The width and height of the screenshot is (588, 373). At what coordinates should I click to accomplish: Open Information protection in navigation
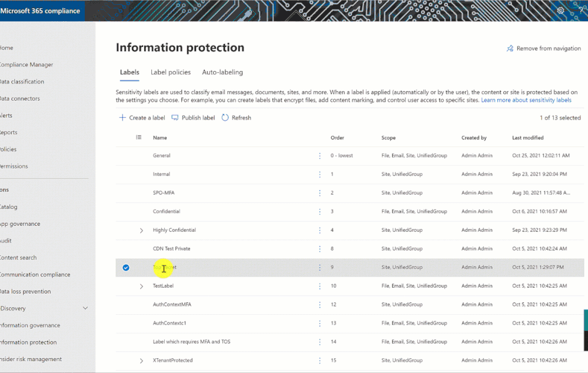coord(28,342)
